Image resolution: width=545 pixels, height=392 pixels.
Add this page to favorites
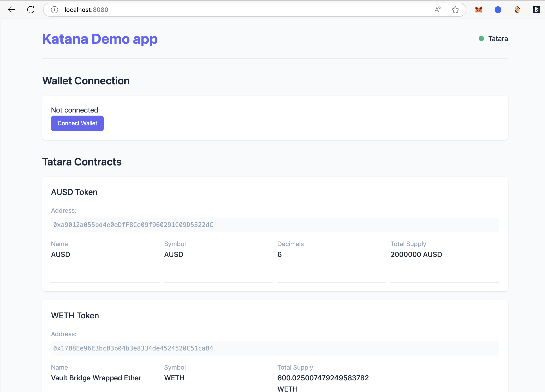(x=455, y=10)
